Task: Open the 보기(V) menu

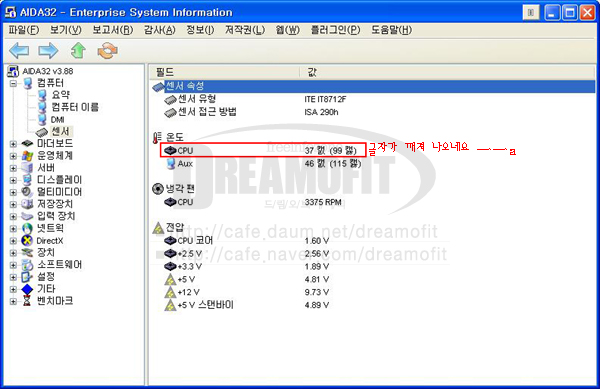Action: pos(66,30)
